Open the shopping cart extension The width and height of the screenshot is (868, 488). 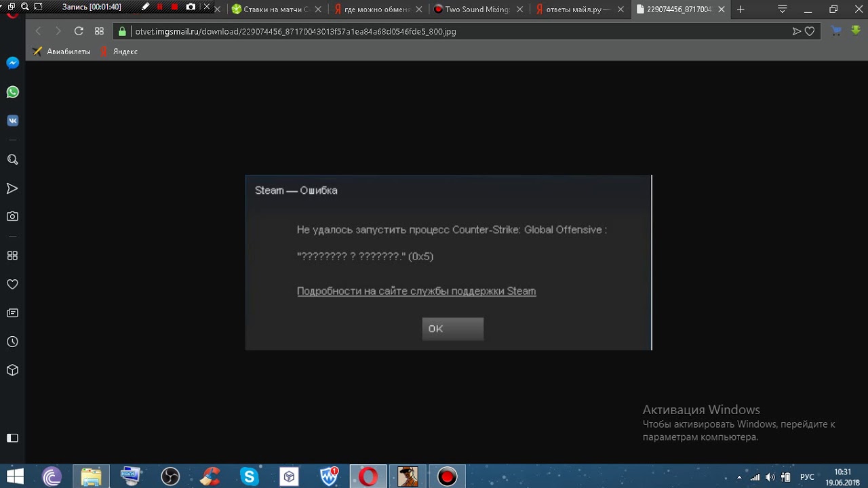(x=836, y=30)
